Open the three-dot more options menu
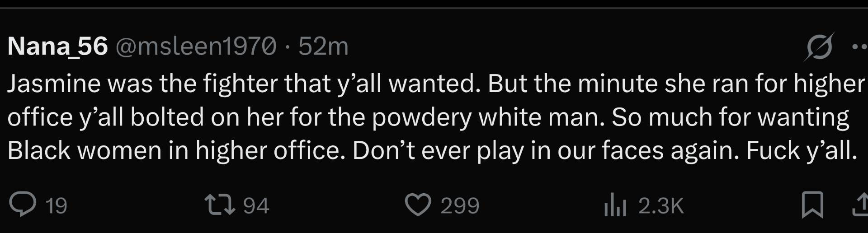The height and width of the screenshot is (233, 868). tap(859, 47)
